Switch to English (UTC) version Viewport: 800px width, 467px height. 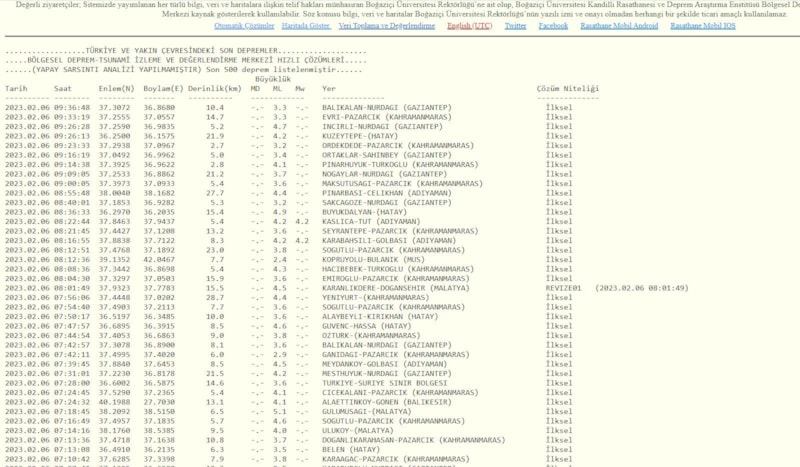click(x=469, y=26)
